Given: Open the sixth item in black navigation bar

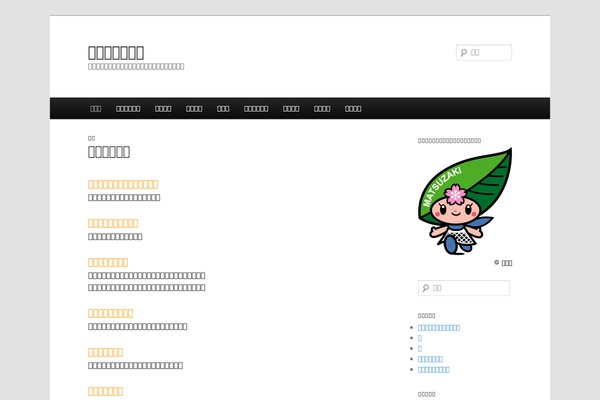Looking at the screenshot, I should (256, 109).
